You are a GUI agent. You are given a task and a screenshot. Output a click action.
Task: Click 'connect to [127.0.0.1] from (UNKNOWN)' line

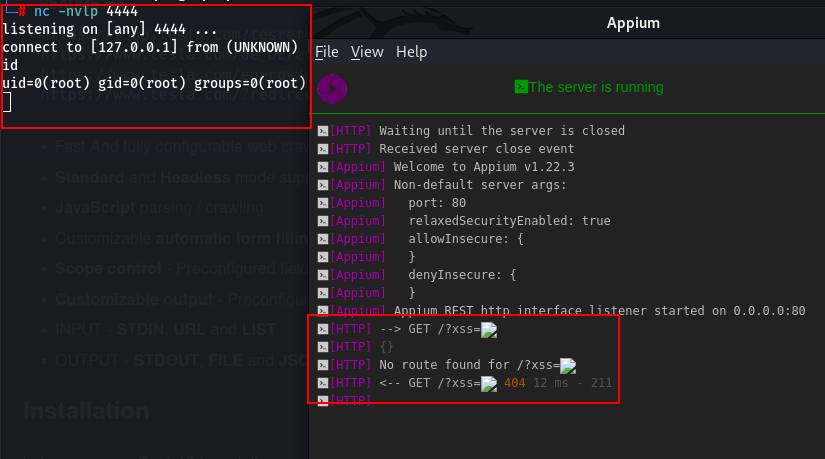pyautogui.click(x=150, y=47)
